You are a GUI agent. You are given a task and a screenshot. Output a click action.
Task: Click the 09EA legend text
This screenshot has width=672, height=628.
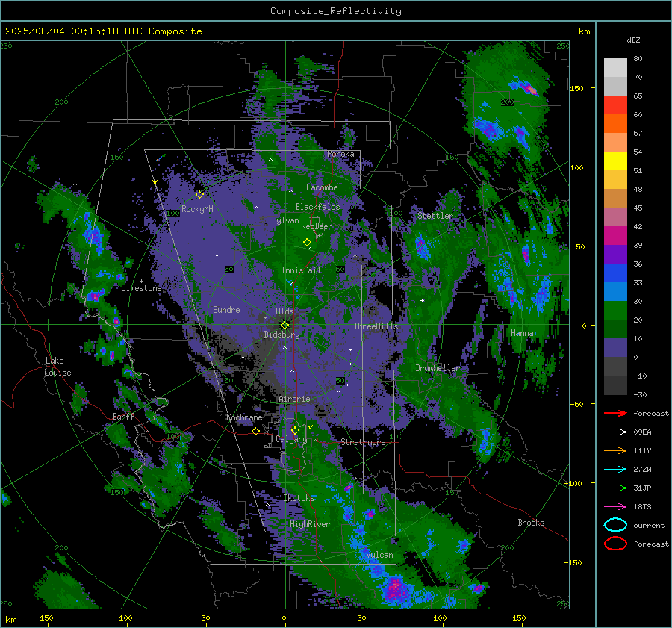coord(642,432)
